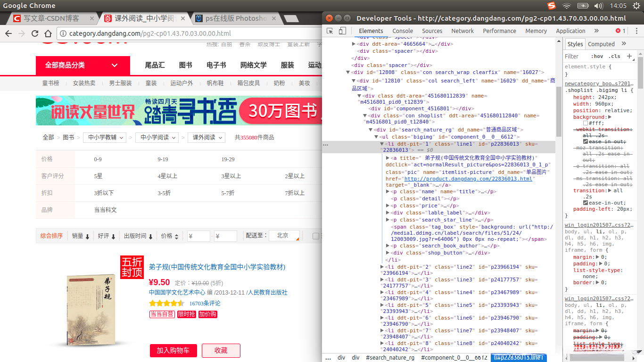This screenshot has width=644, height=362.
Task: Open the Application panel
Action: 570,31
